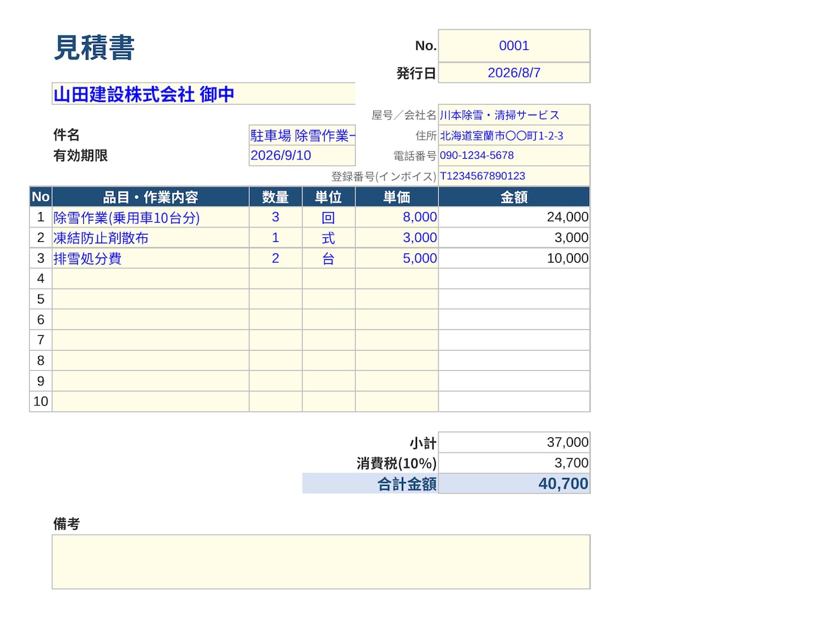Select the client name 山田建設株式会社 御中
Viewport: 813px width, 644px height.
[204, 94]
